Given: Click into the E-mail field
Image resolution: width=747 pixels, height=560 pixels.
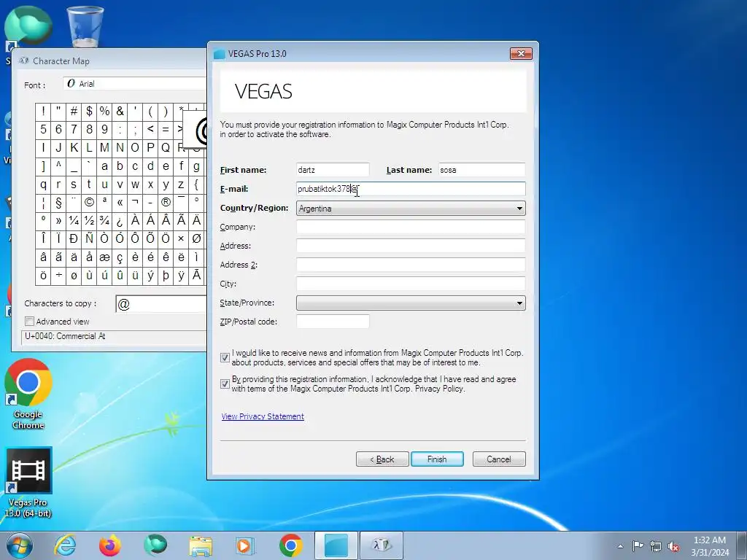Looking at the screenshot, I should point(411,189).
